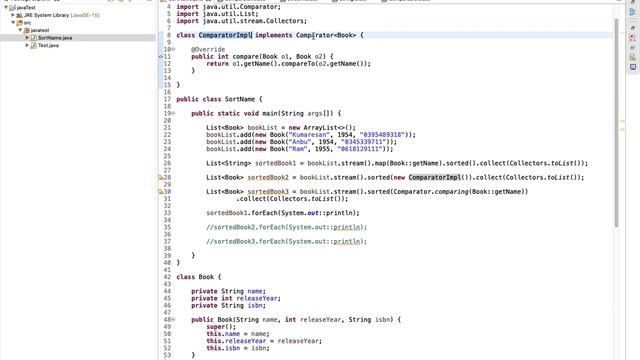Open the orange-red side trim view icon
The image size is (640, 360).
point(633,38)
